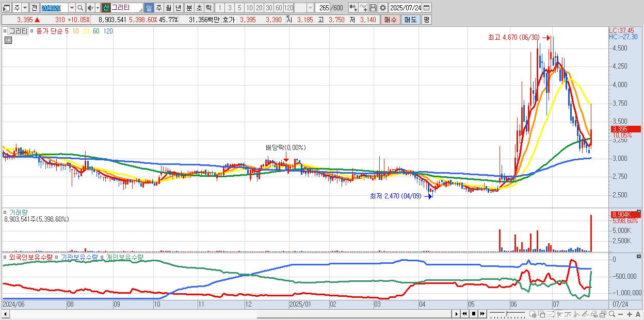This screenshot has height=320, width=644.
Task: Click the price-line indicator tool icon
Action: tap(577, 314)
